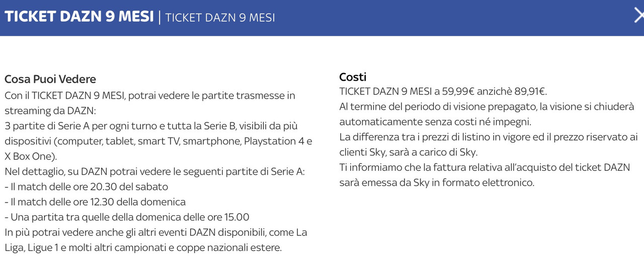Click the 12.30 della domenica match item
644x269 pixels.
[x=95, y=202]
